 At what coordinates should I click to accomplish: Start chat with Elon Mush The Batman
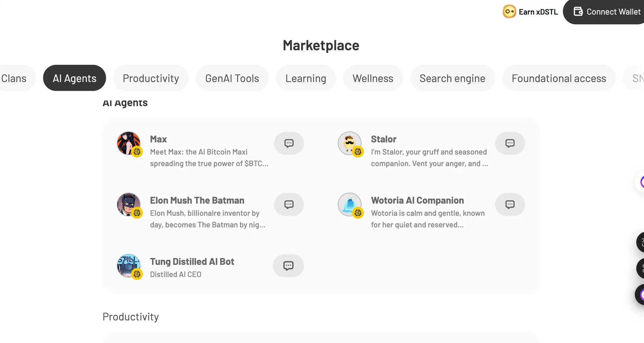point(289,204)
